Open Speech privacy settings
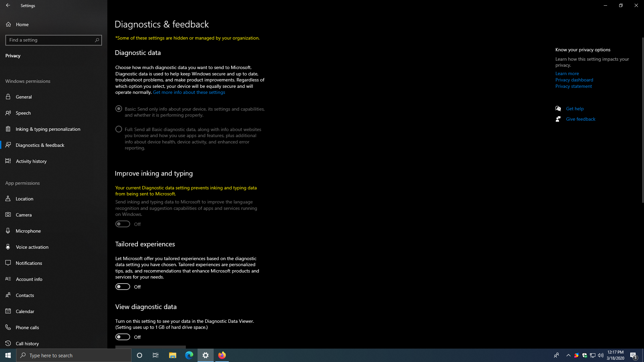Screen dimensions: 644x362 point(23,113)
